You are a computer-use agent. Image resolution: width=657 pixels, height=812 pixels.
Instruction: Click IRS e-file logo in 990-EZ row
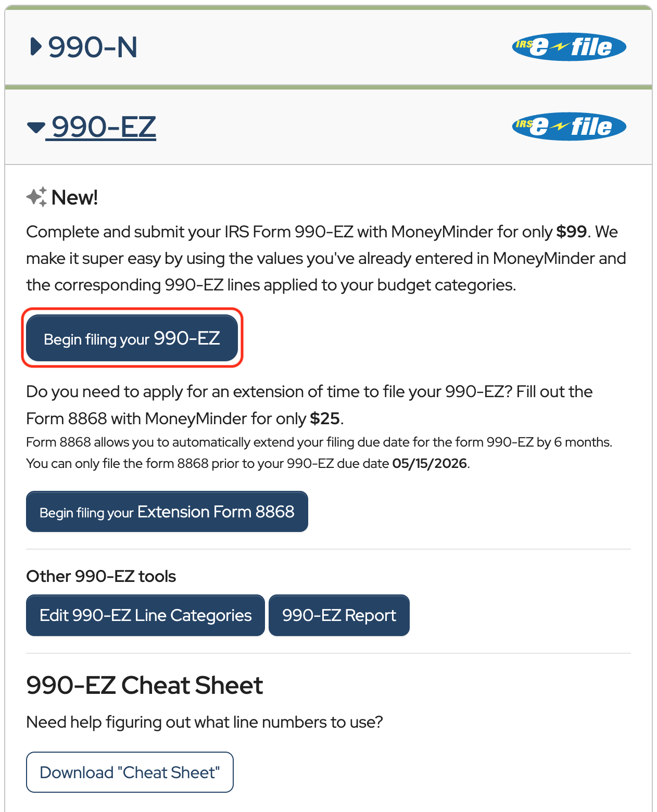[568, 126]
